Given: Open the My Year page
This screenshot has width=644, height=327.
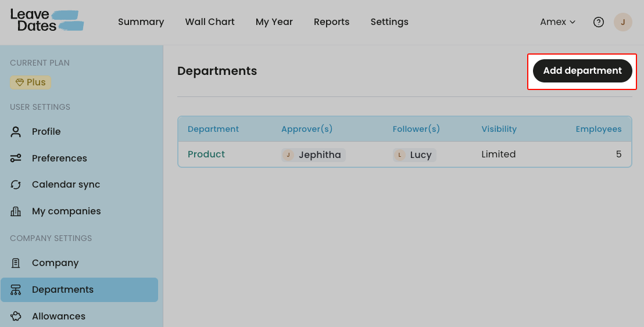Looking at the screenshot, I should pyautogui.click(x=274, y=22).
